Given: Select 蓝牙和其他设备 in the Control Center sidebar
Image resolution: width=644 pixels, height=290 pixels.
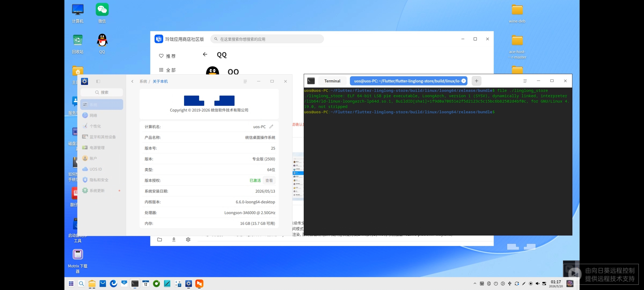Looking at the screenshot, I should (x=102, y=137).
